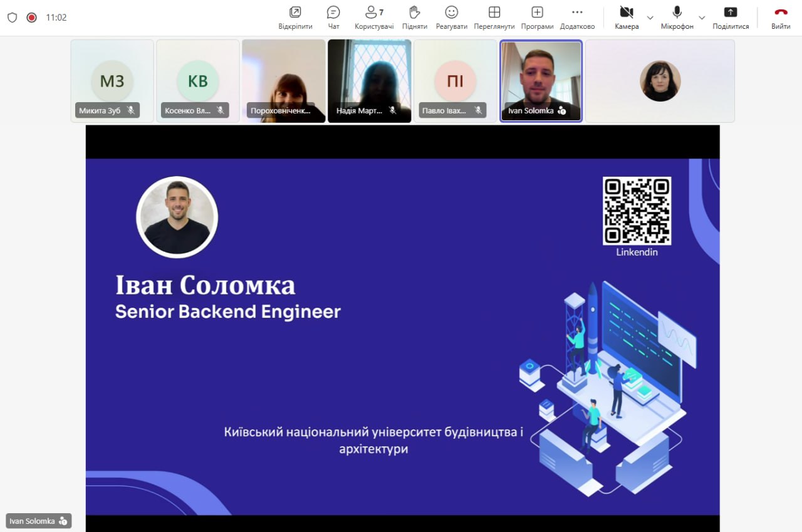Screen dimensions: 802x532
Task: Select Ivan Solomka's video tile
Action: tap(541, 80)
